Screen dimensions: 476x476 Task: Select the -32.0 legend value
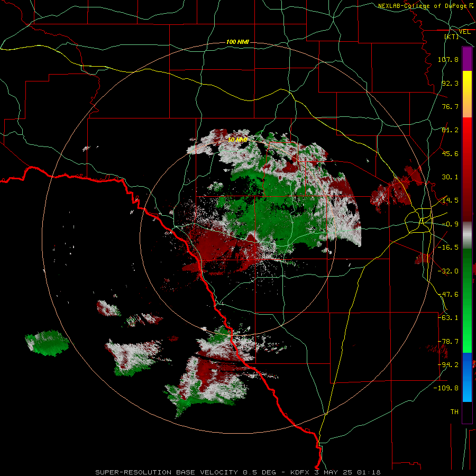(448, 271)
